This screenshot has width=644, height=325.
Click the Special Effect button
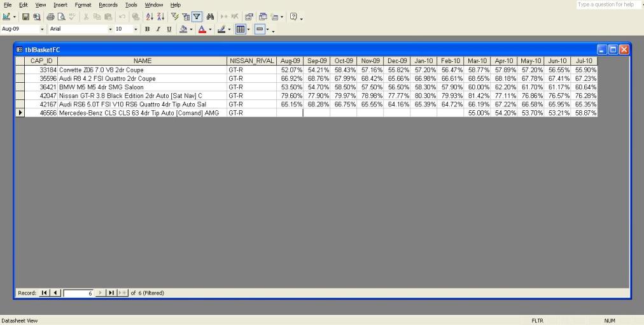pos(260,29)
